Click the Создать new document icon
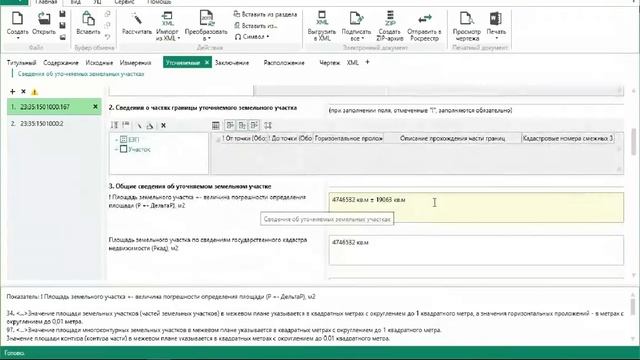The width and height of the screenshot is (640, 360). pyautogui.click(x=17, y=19)
